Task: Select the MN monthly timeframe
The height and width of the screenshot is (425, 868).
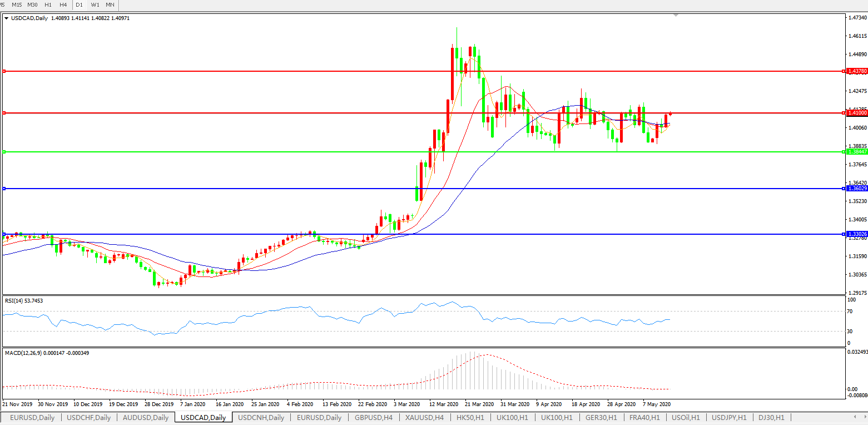Action: pos(110,4)
